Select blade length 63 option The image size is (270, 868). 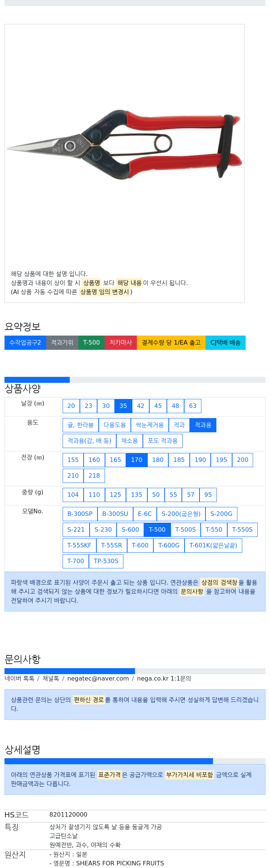coord(193,406)
